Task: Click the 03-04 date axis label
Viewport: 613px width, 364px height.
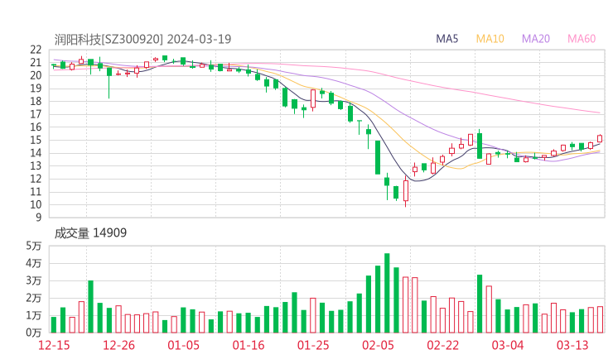Action: tap(508, 345)
